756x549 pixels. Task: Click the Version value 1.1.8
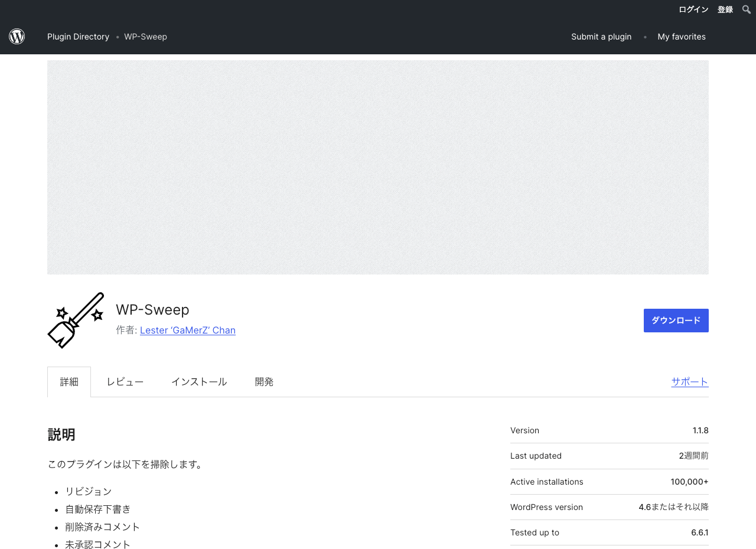tap(700, 430)
